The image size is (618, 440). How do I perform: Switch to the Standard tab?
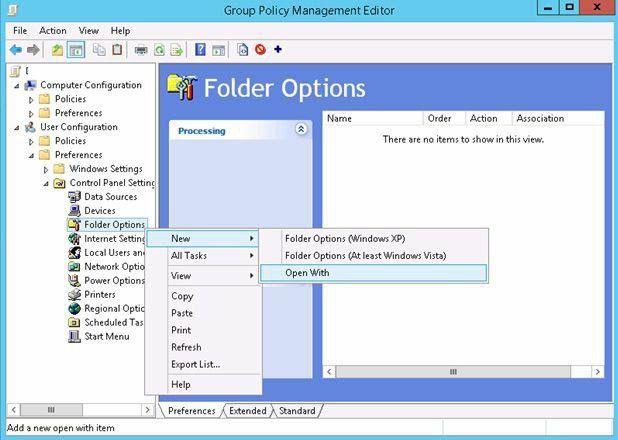pos(297,410)
